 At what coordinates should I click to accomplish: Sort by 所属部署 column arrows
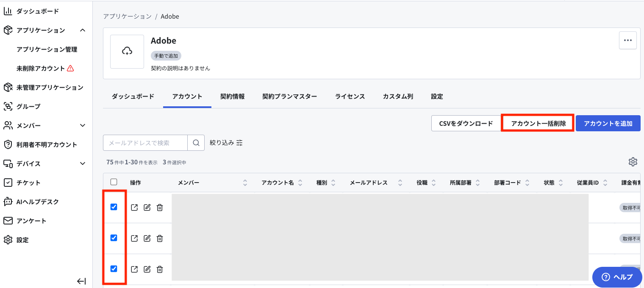click(477, 183)
